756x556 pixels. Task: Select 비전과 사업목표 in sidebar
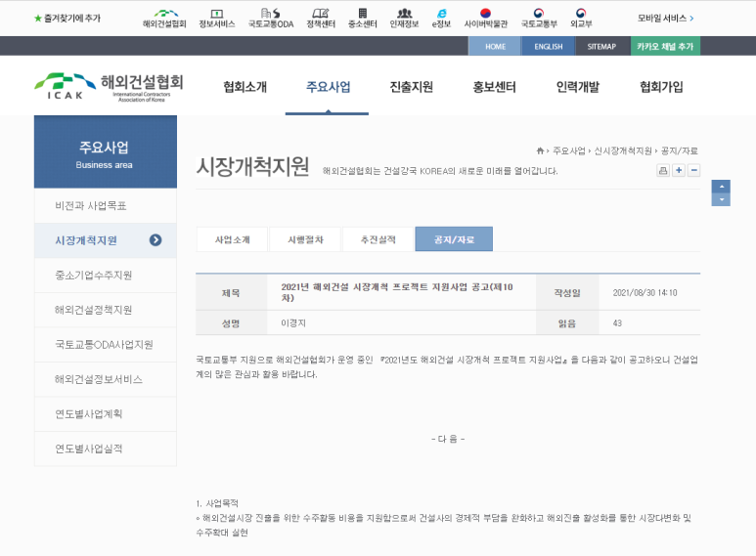tap(105, 206)
